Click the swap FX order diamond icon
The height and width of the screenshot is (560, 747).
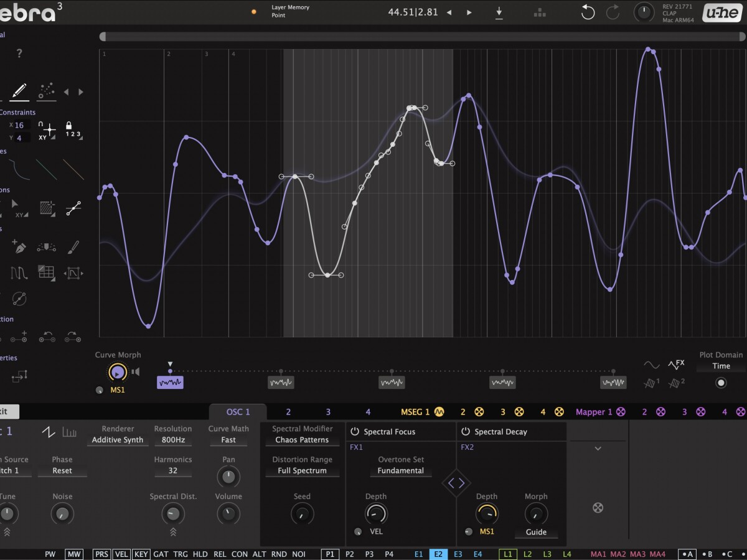tap(456, 483)
